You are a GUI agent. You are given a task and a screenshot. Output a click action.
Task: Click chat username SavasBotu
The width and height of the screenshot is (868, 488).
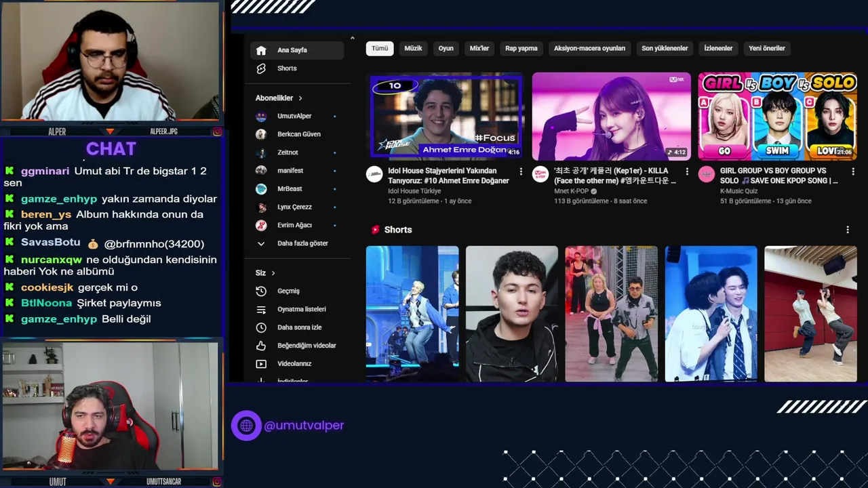(x=51, y=243)
